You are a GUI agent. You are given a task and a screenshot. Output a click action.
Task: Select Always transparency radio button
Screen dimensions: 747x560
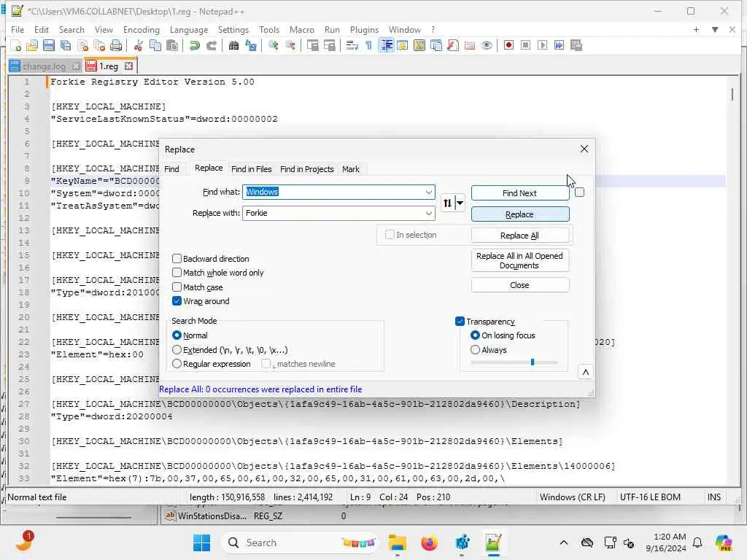click(475, 350)
